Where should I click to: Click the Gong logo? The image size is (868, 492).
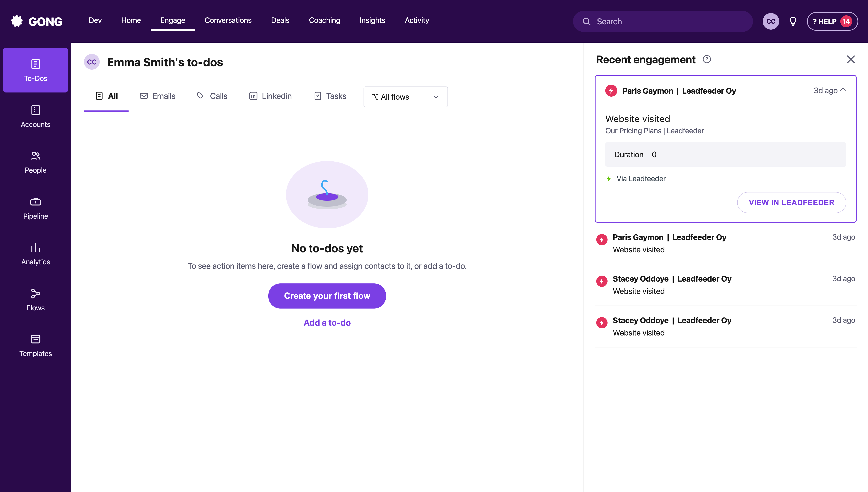click(x=37, y=21)
